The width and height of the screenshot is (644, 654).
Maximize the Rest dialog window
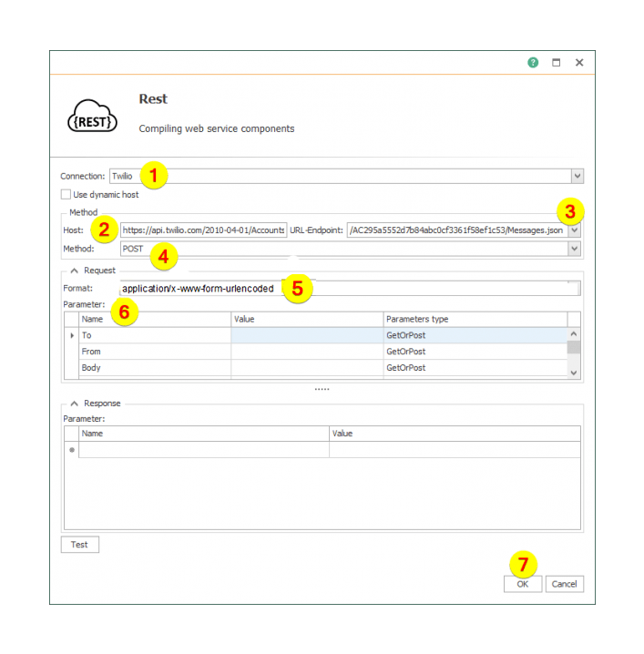click(x=556, y=63)
